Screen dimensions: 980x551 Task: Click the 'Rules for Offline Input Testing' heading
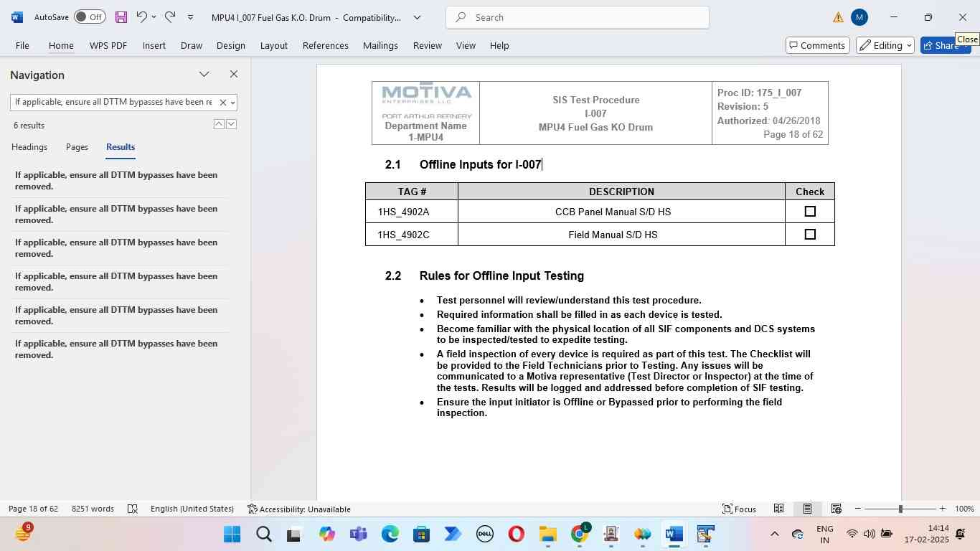[501, 275]
